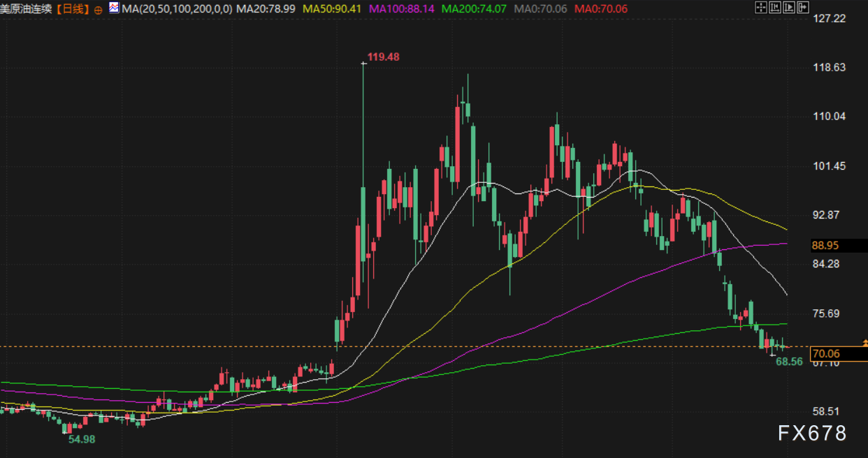This screenshot has width=868, height=458.
Task: Toggle the yellow MA50:90.41 label
Action: 331,9
